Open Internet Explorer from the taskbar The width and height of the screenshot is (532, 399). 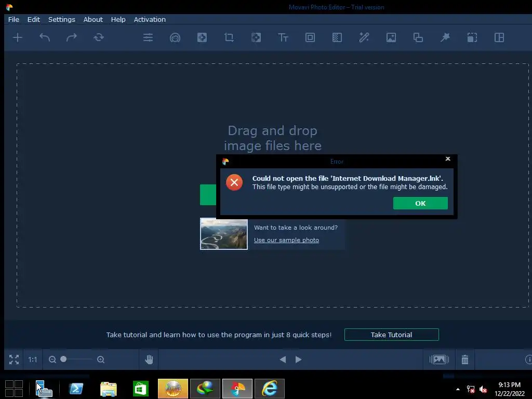coord(270,389)
